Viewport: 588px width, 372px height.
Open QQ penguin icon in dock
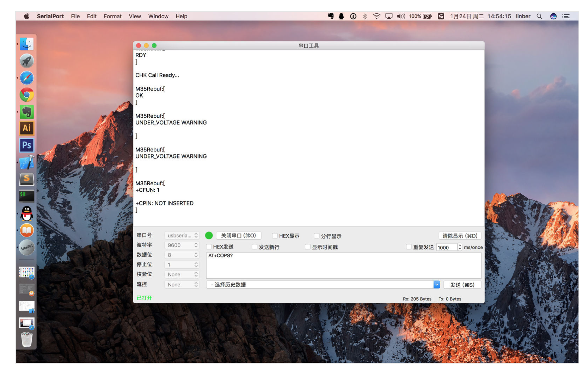27,213
